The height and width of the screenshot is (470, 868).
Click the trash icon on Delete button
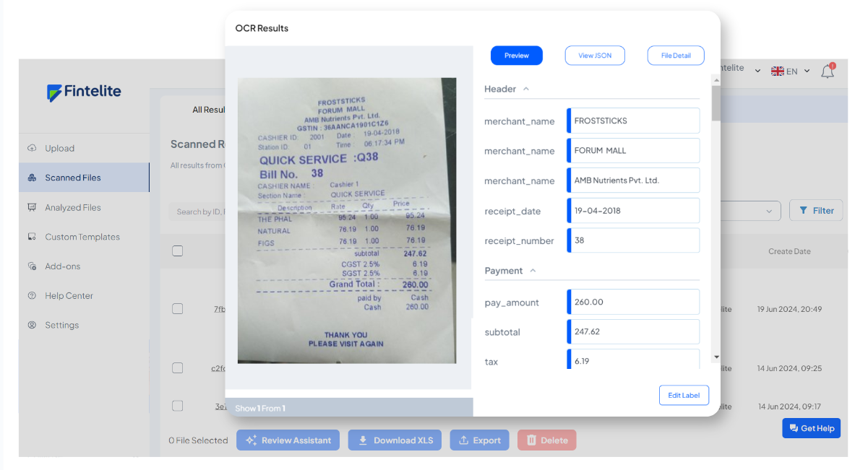(531, 440)
